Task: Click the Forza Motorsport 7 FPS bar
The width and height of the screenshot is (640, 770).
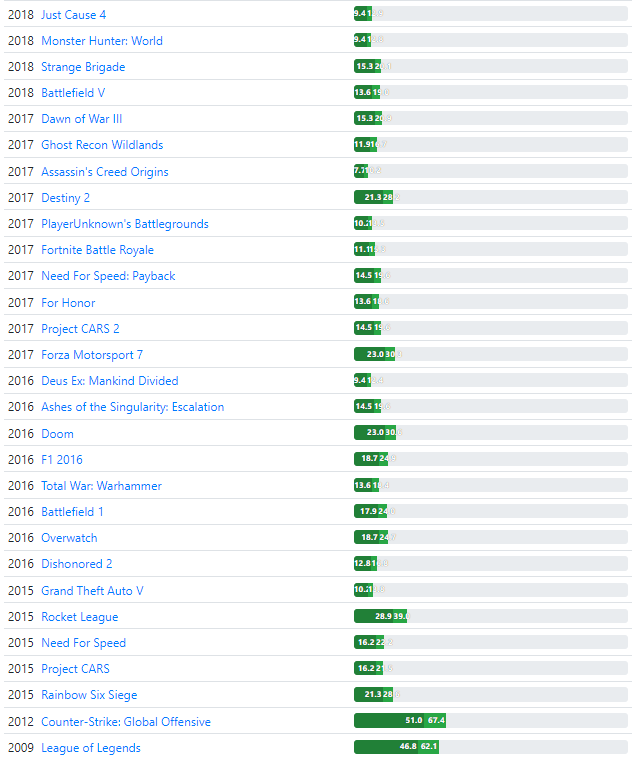Action: click(491, 354)
